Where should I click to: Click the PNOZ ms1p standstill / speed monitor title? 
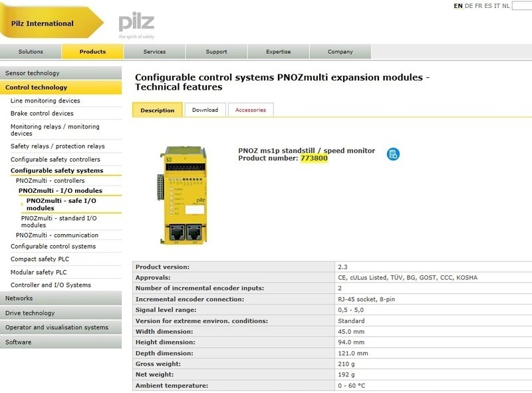[x=307, y=151]
